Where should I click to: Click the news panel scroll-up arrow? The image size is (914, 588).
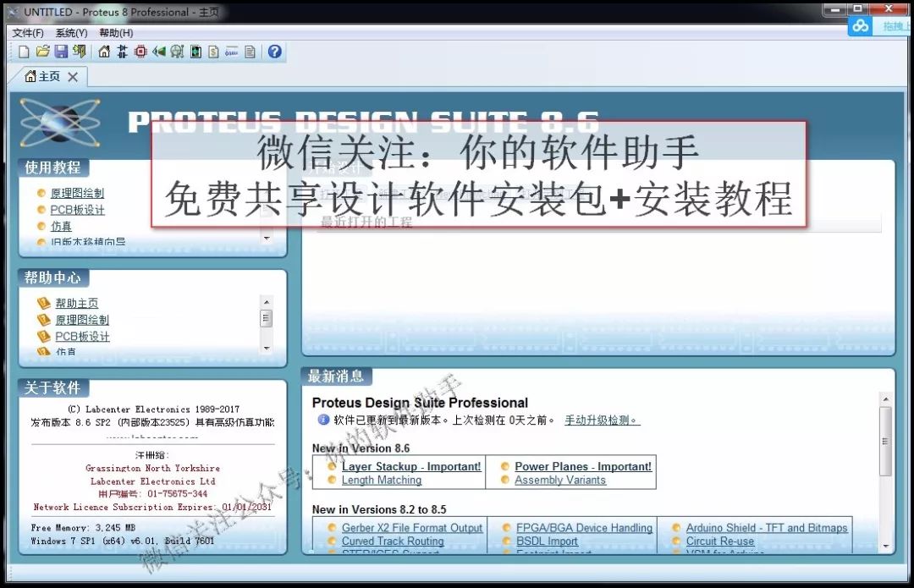pos(885,399)
